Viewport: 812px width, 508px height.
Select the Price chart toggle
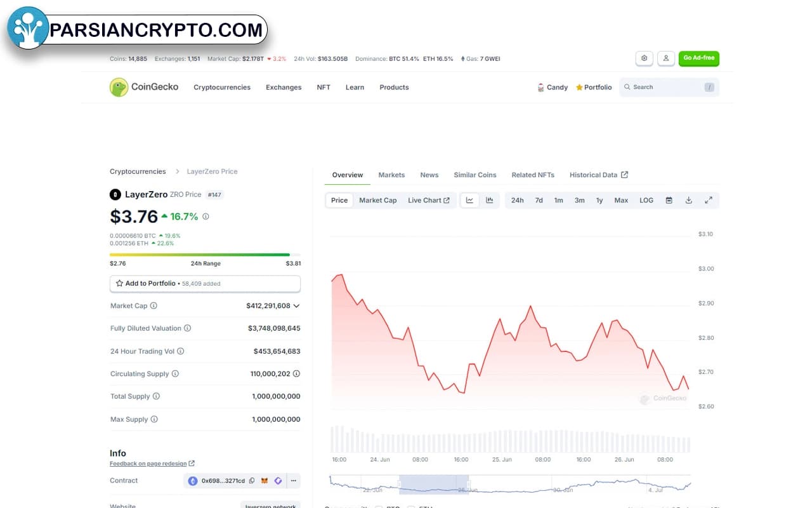pyautogui.click(x=339, y=200)
